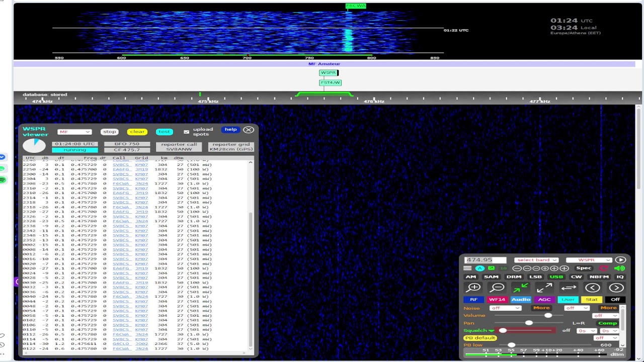Click the WSPR band label under MF Amateur
The width and height of the screenshot is (644, 362).
point(328,73)
